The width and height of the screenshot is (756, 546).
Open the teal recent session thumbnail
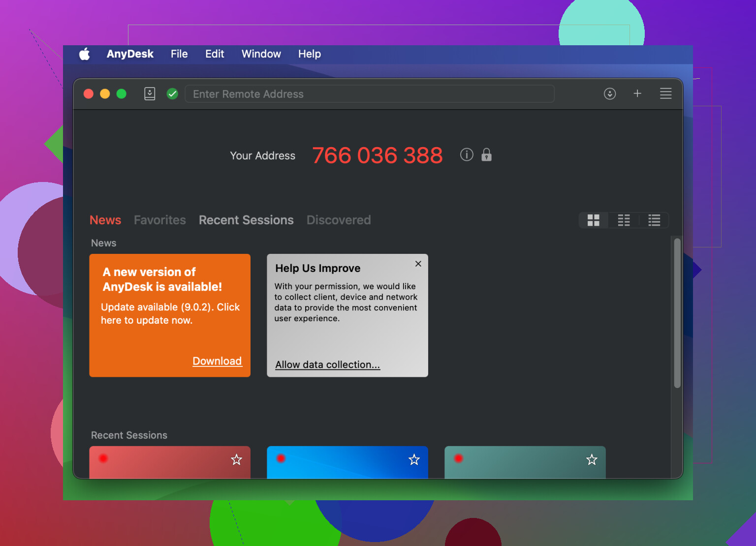525,462
